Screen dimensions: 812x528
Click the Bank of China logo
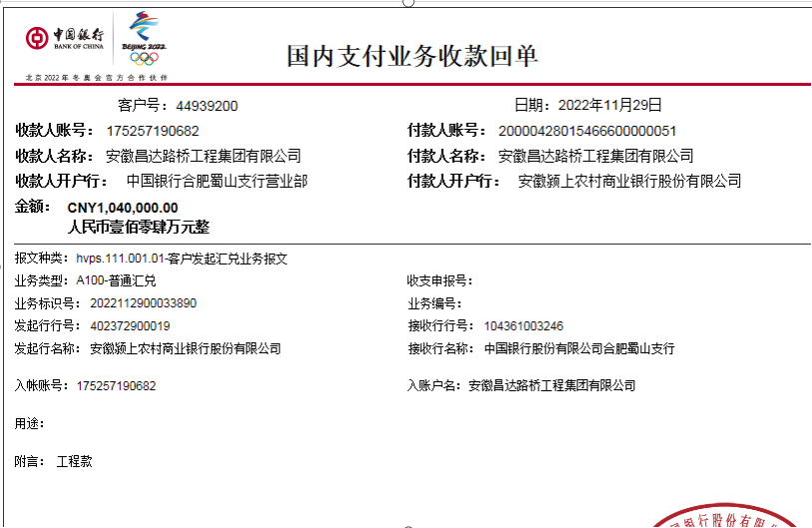click(x=65, y=39)
